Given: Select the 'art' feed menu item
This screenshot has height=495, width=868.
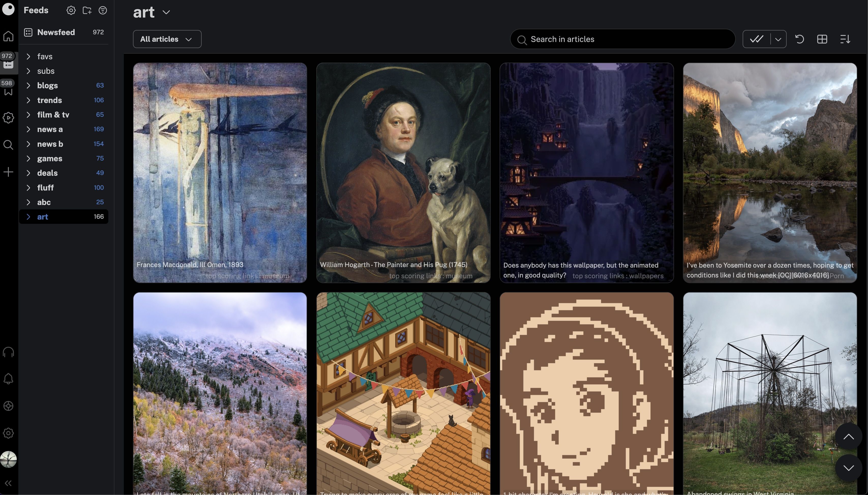Looking at the screenshot, I should 42,216.
